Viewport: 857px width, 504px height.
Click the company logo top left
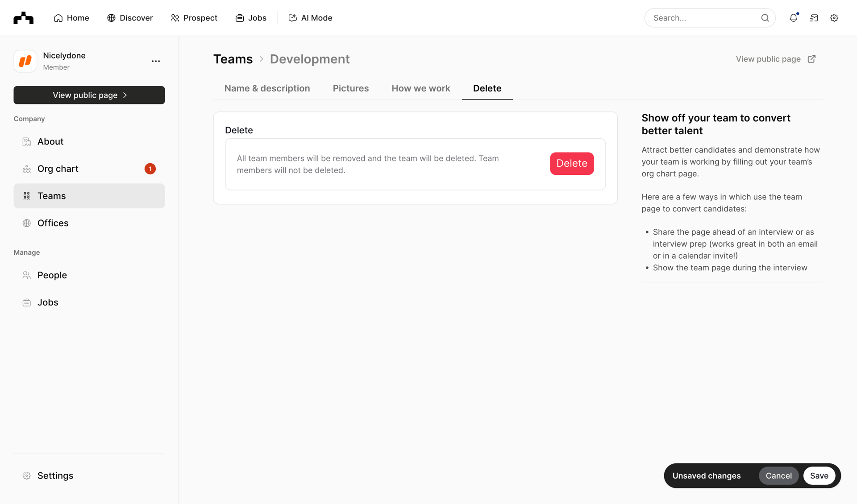23,18
